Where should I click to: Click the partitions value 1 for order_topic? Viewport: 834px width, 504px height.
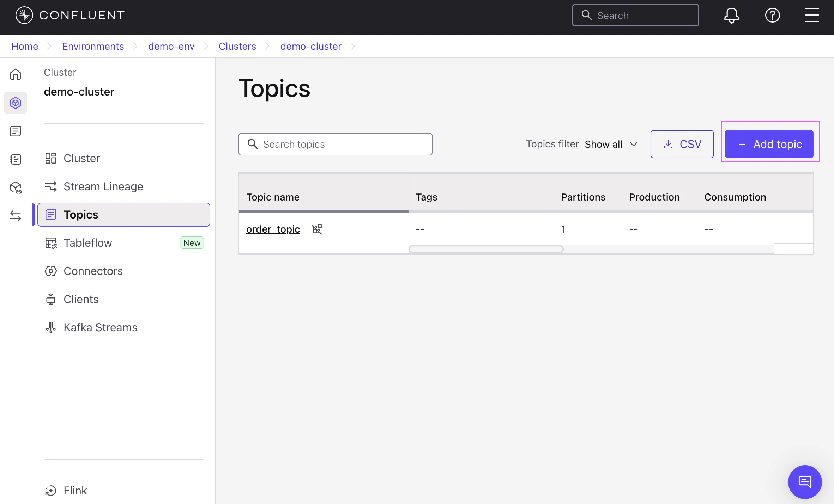563,229
